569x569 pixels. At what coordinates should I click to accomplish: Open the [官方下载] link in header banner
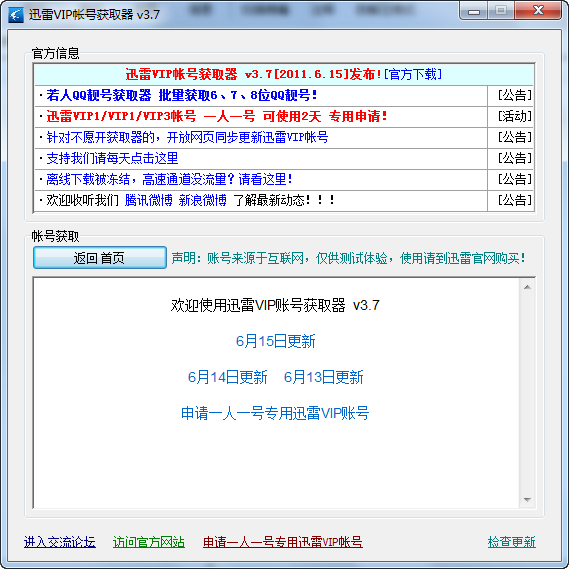tap(413, 74)
